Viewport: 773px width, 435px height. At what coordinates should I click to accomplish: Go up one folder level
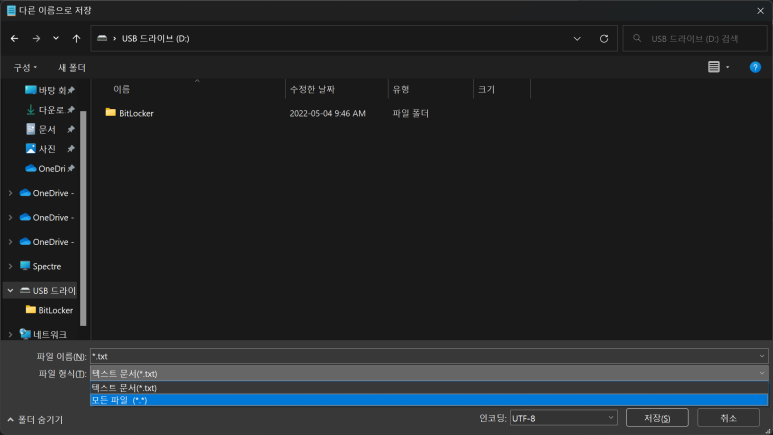click(76, 38)
